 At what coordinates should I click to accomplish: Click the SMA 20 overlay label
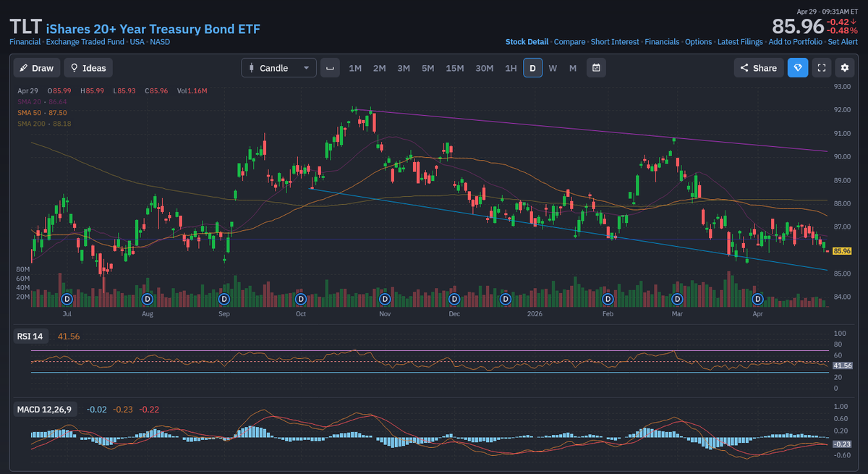click(42, 102)
